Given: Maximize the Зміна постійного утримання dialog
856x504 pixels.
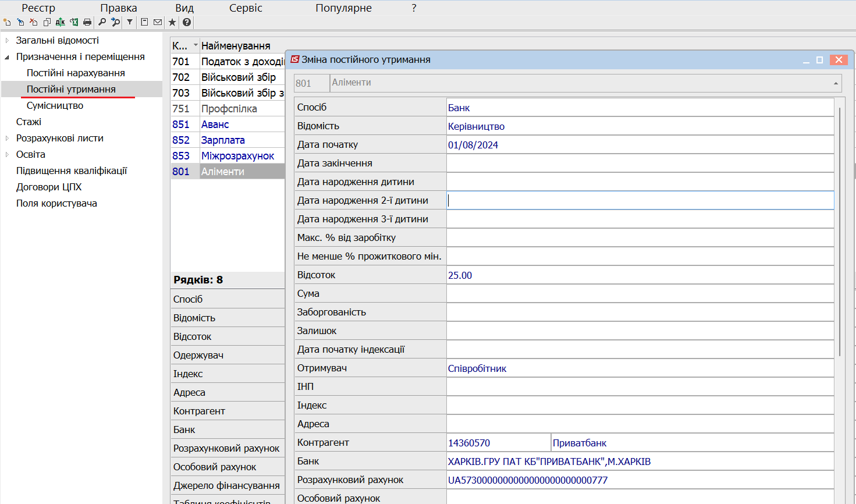Looking at the screenshot, I should [x=819, y=60].
